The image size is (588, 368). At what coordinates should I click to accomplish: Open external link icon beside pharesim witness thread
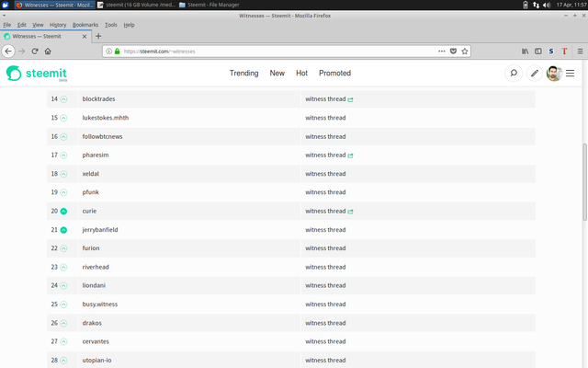click(350, 155)
